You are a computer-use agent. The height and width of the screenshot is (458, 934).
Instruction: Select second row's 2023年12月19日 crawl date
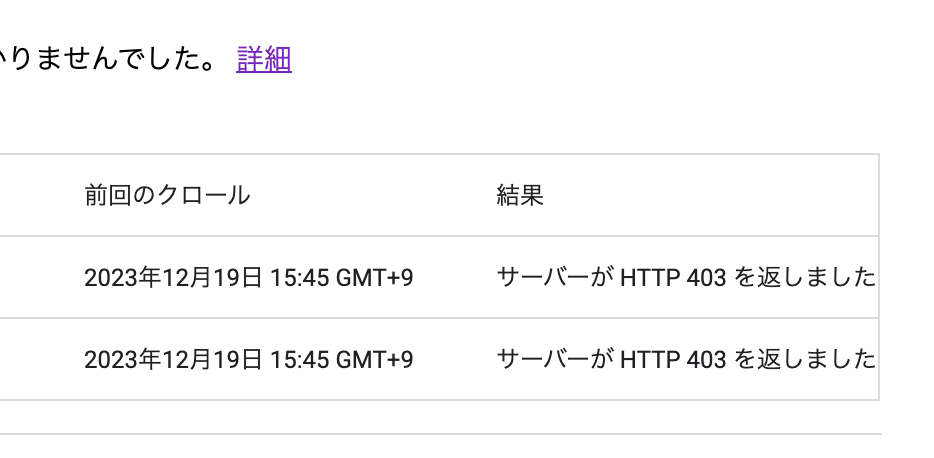pos(173,360)
